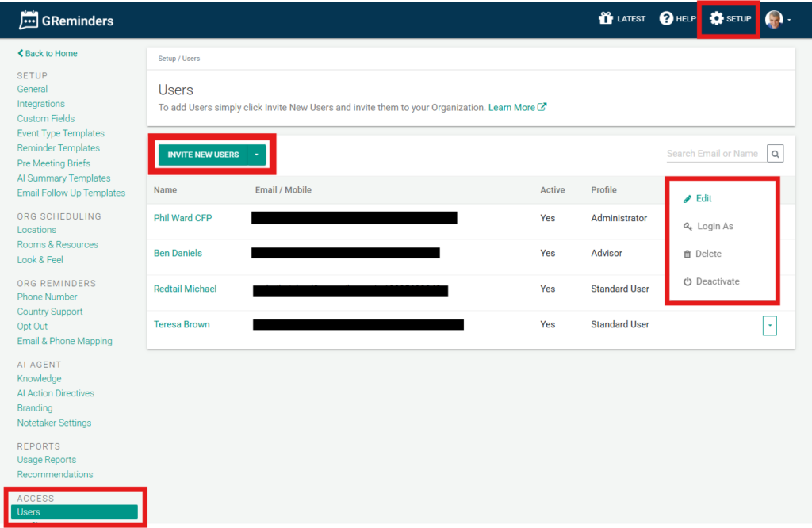Open Teresa Brown's row action dropdown

769,325
